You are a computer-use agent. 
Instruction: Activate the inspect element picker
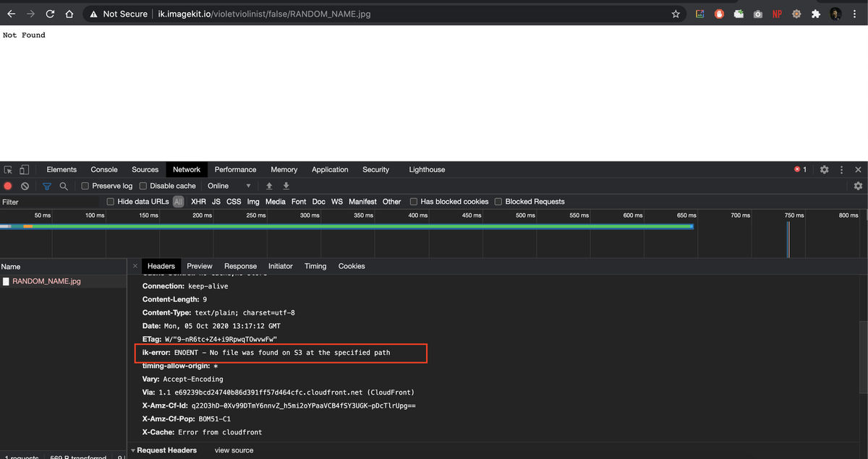click(x=8, y=170)
